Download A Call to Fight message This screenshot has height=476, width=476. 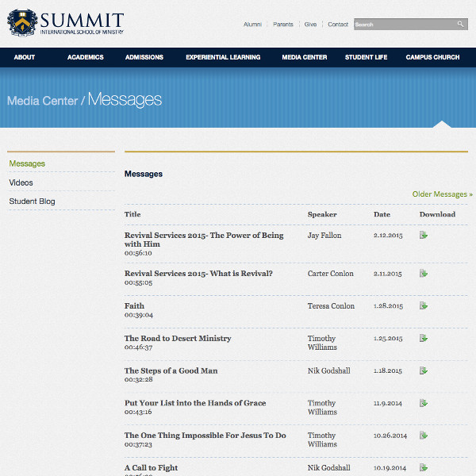(424, 467)
